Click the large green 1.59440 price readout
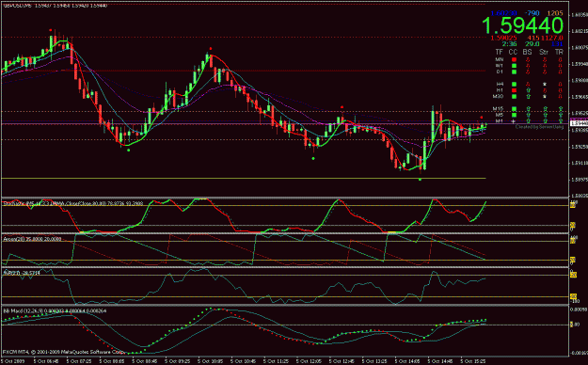 pos(522,25)
